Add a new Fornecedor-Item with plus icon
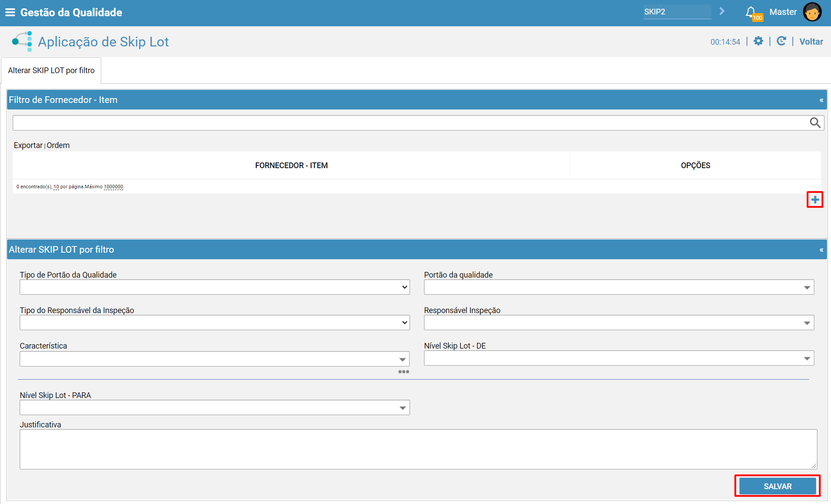This screenshot has width=831, height=504. (x=815, y=200)
